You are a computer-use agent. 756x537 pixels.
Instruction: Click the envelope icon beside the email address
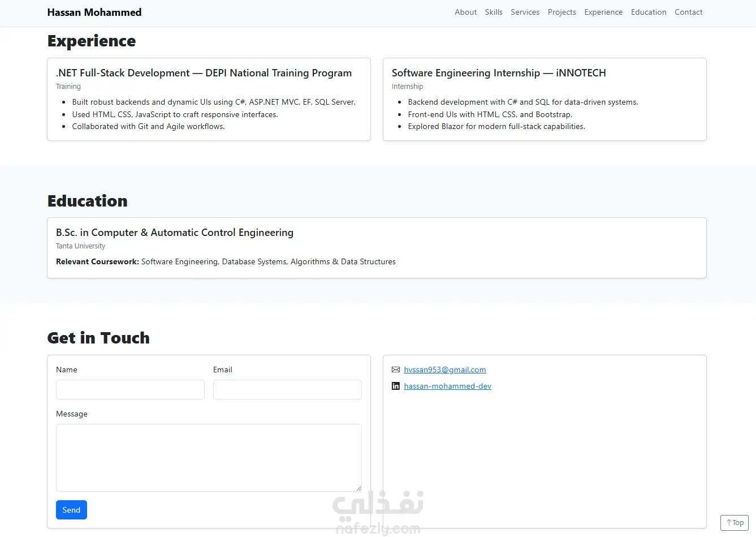(x=396, y=370)
